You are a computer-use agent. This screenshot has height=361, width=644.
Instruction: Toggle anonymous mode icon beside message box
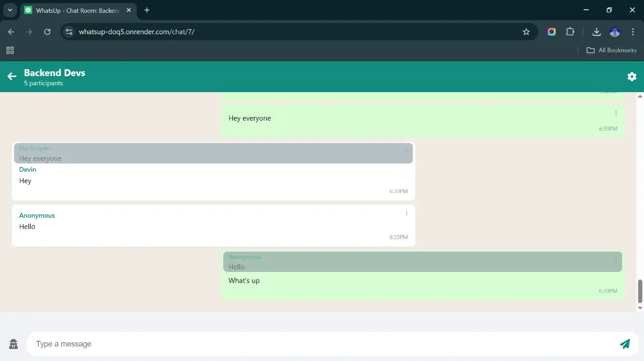pos(13,344)
